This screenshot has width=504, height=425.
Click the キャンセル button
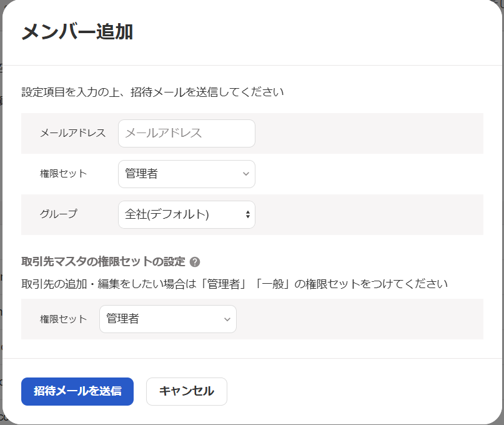tap(186, 391)
